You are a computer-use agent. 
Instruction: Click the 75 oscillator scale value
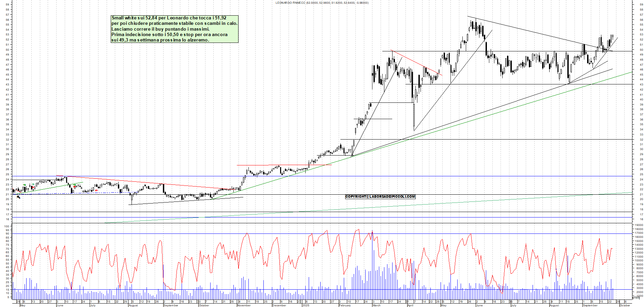(7, 245)
